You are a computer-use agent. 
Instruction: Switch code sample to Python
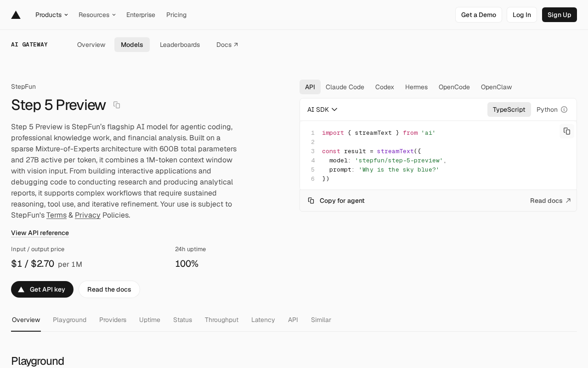547,109
